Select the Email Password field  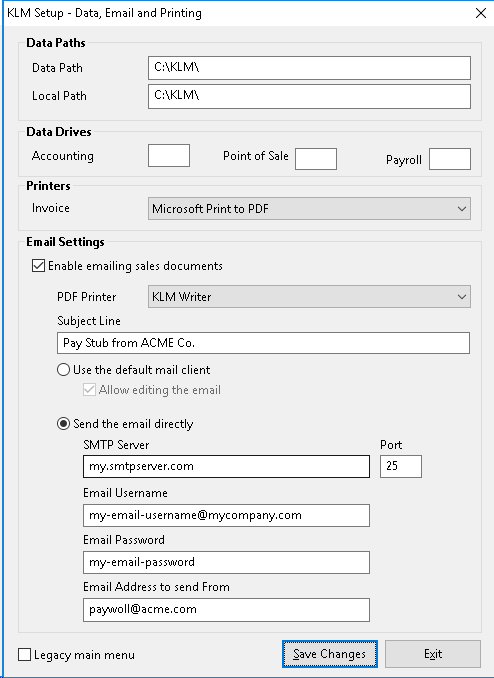(226, 562)
